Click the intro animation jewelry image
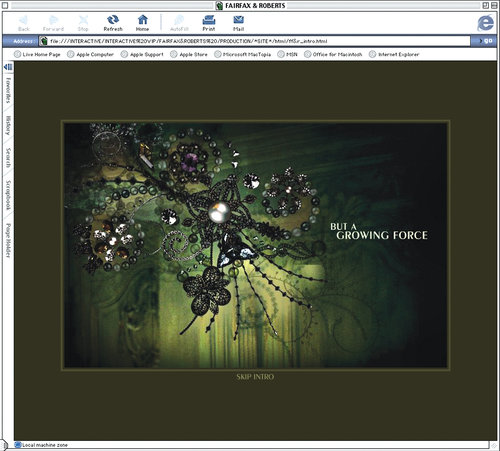The width and height of the screenshot is (500, 451). coord(255,245)
